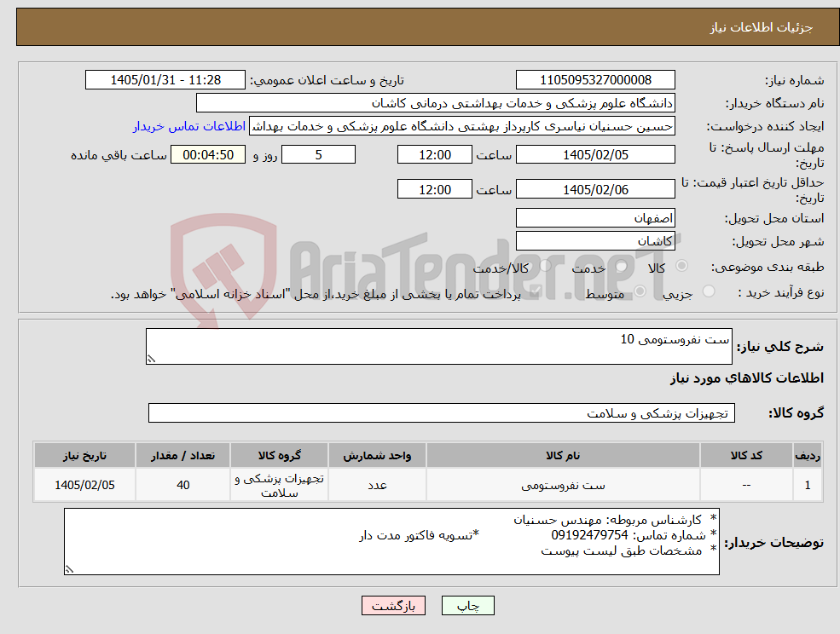Select the متوسط purchase type radio
The height and width of the screenshot is (634, 840).
click(x=640, y=291)
